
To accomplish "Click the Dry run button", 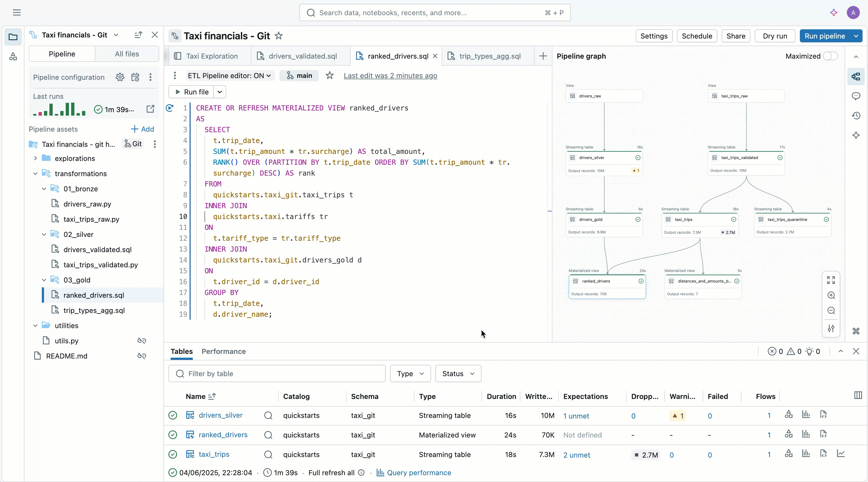I will pyautogui.click(x=775, y=36).
